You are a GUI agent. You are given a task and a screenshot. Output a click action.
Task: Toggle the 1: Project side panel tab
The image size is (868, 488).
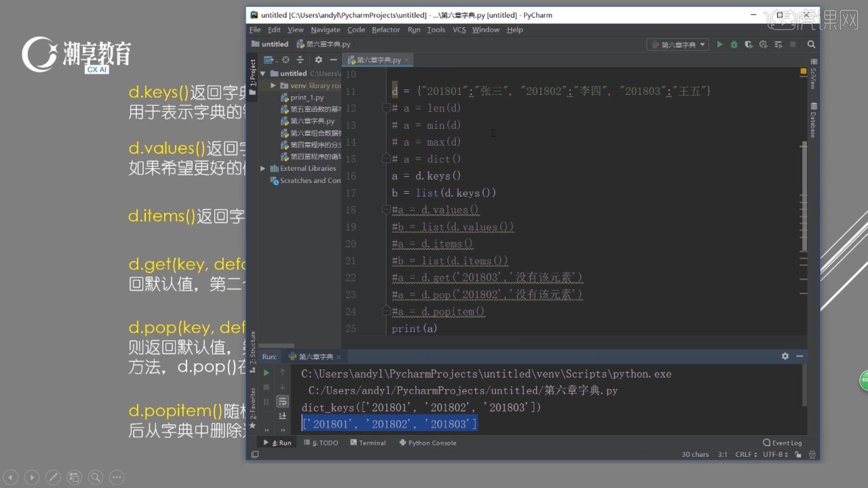click(x=253, y=76)
